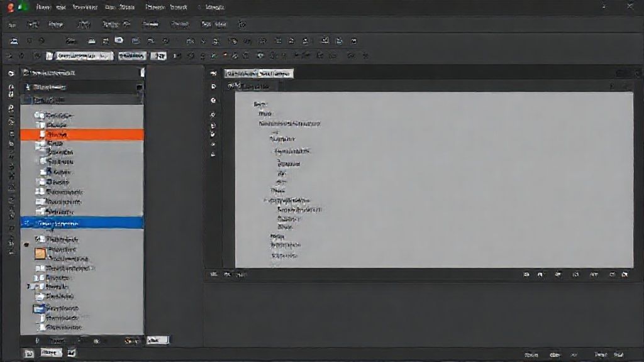Open the wide combo box in the second toolbar
The height and width of the screenshot is (362, 644).
tap(84, 56)
